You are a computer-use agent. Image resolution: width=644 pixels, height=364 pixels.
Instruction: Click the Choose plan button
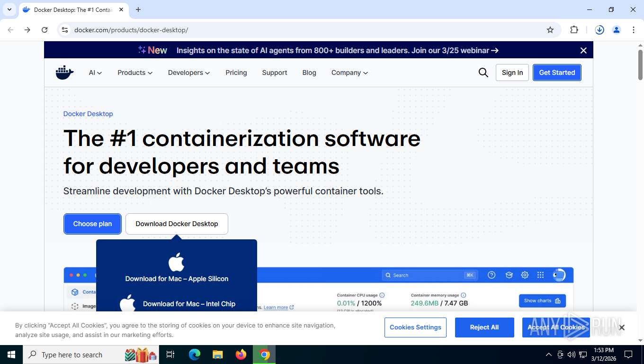click(92, 224)
